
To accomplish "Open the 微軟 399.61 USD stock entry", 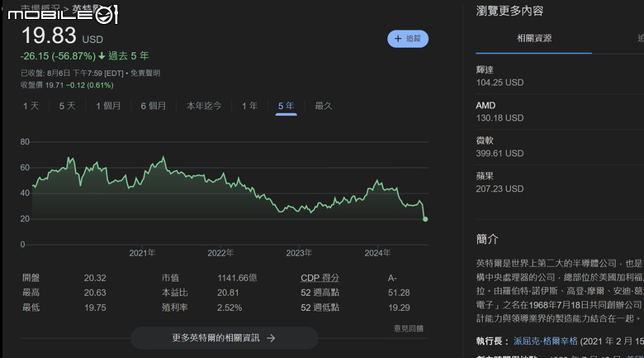I will point(560,147).
